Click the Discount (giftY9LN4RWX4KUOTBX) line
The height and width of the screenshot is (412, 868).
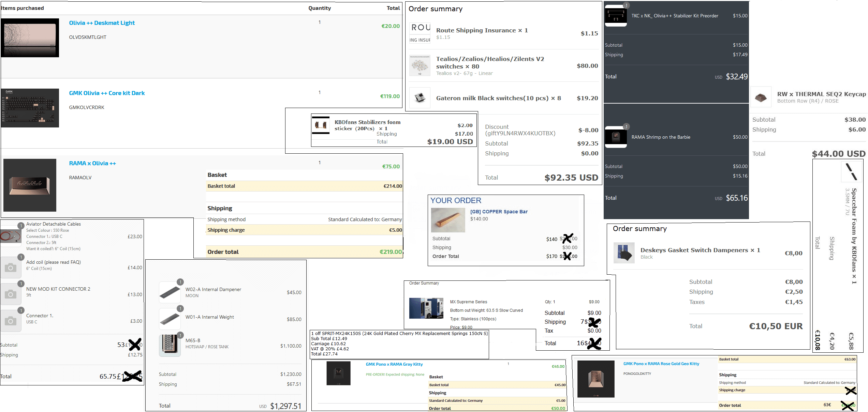pyautogui.click(x=542, y=130)
